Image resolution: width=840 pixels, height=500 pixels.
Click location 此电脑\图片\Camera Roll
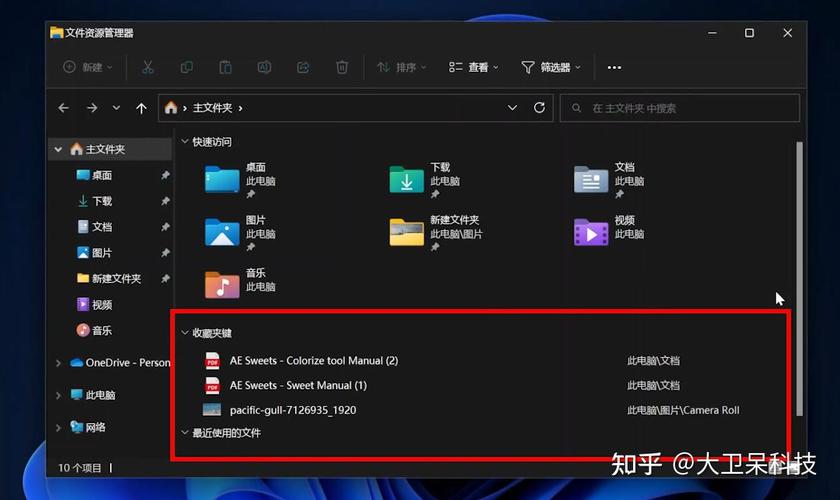click(683, 410)
